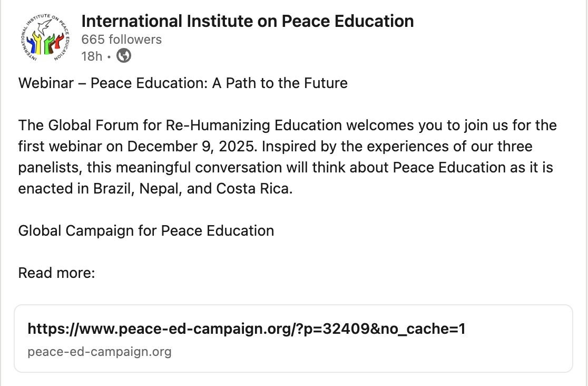Open the peace-ed-campaign.org/?p=32409 link title
Screen dimensions: 588x386
pos(246,330)
